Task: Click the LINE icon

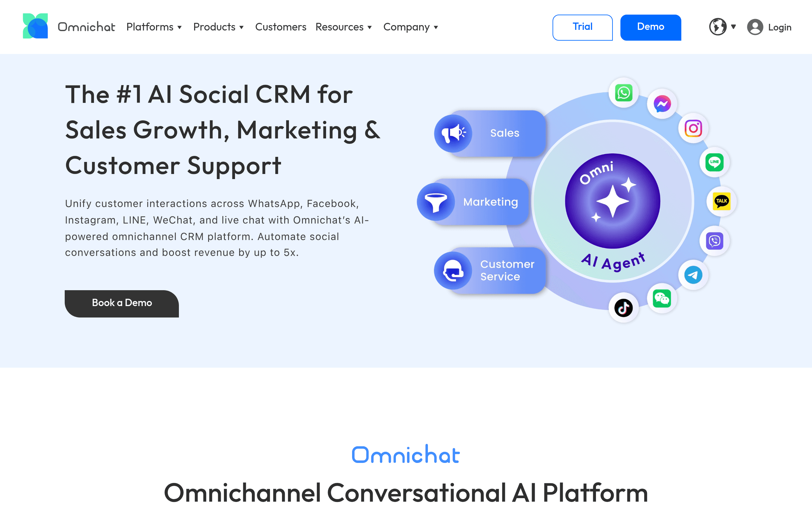Action: tap(714, 162)
